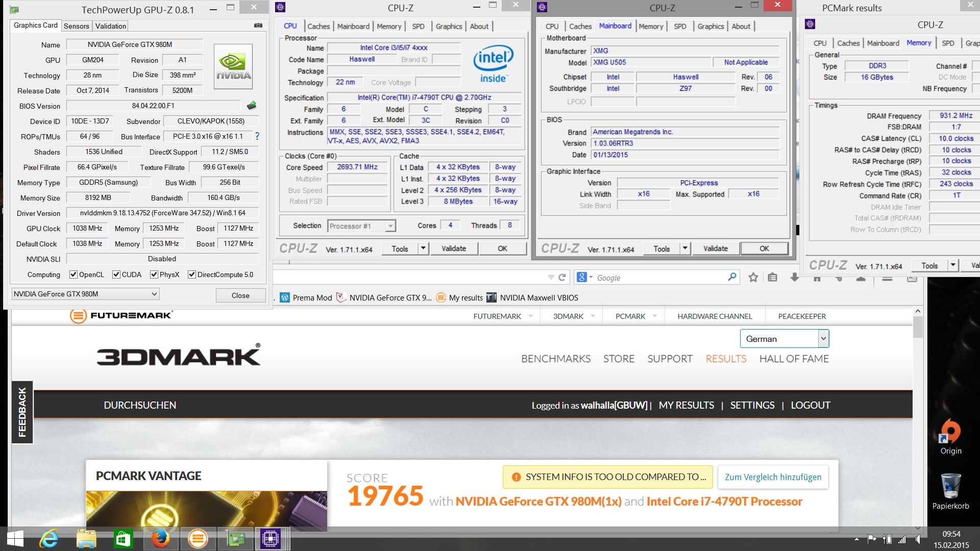Open the Tools dropdown arrow in Memory window
The image size is (980, 551).
point(953,265)
